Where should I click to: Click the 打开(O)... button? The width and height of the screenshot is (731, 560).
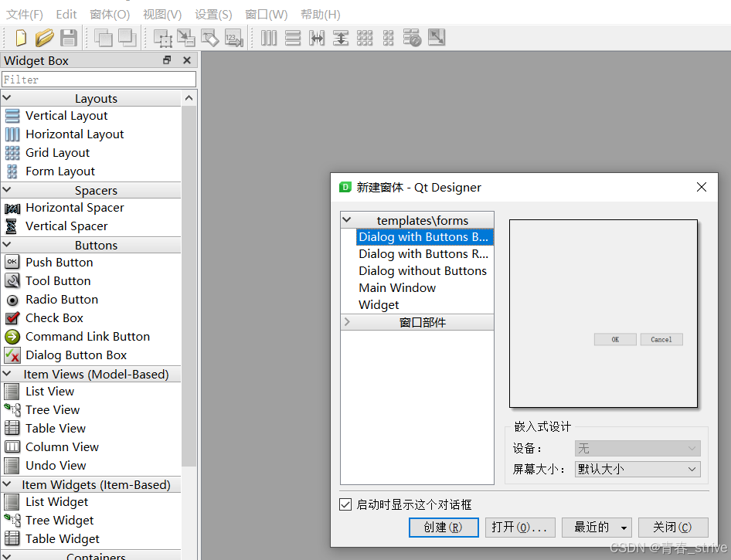click(520, 528)
